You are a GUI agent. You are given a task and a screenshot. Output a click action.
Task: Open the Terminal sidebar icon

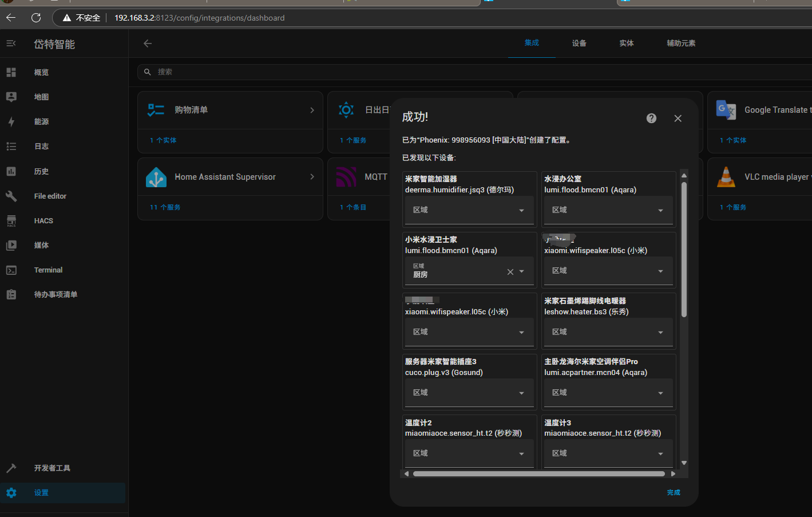pos(11,270)
